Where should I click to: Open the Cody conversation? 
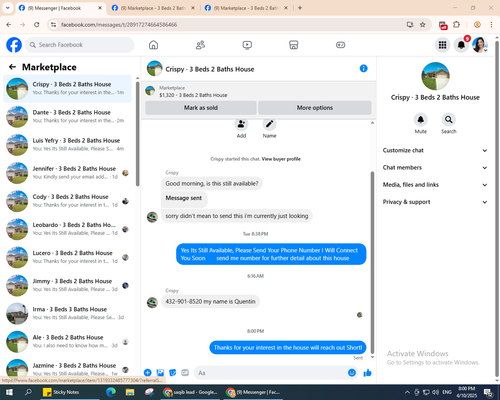67,201
